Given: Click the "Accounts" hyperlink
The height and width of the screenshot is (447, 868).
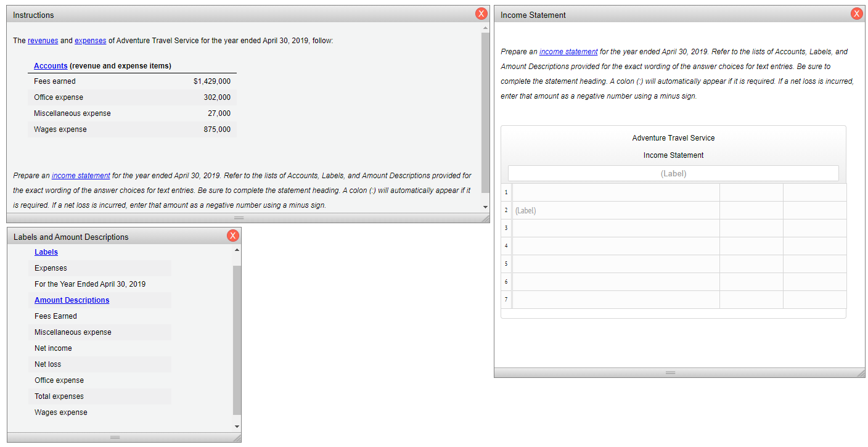Looking at the screenshot, I should [x=51, y=65].
